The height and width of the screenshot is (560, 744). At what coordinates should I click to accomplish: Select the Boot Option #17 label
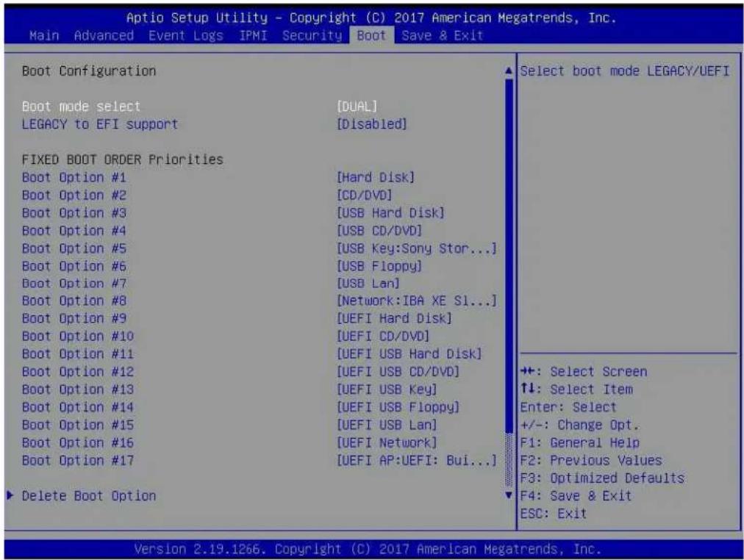coord(78,461)
